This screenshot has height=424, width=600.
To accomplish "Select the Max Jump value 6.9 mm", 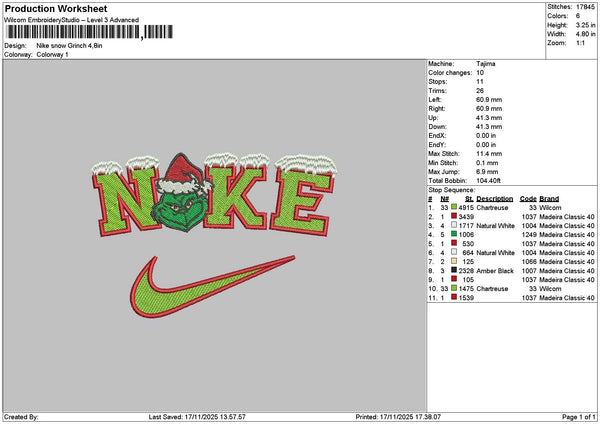I will pyautogui.click(x=487, y=172).
